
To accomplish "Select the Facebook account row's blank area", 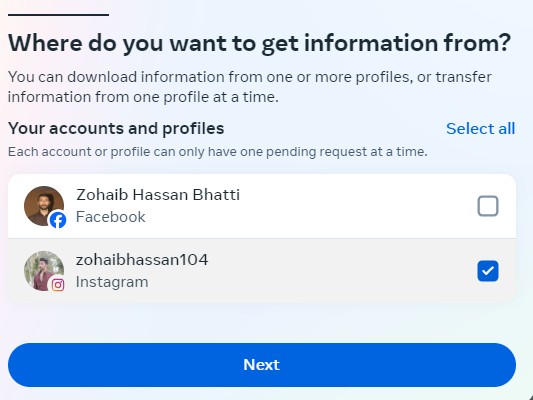I will tap(357, 206).
